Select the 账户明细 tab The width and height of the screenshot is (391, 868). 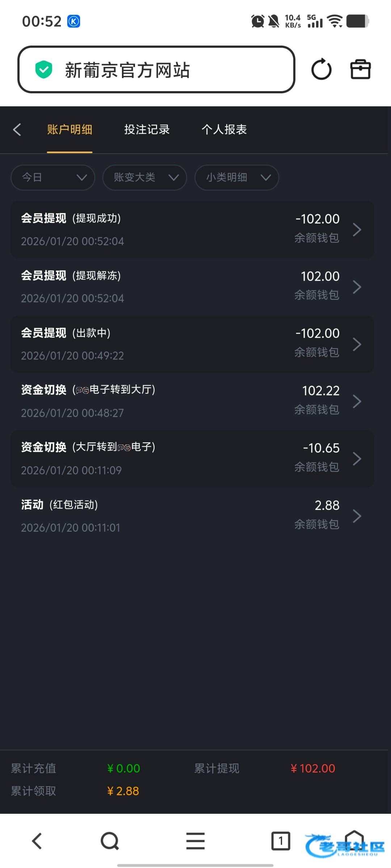coord(70,129)
